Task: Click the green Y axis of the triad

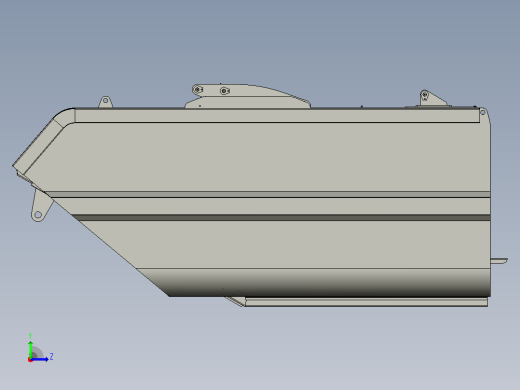Action: click(x=30, y=349)
